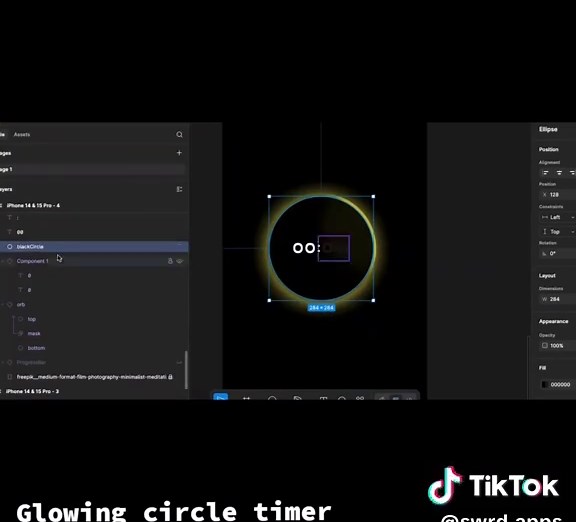This screenshot has width=576, height=522.
Task: Click the opacity field showing 100%
Action: click(x=558, y=345)
